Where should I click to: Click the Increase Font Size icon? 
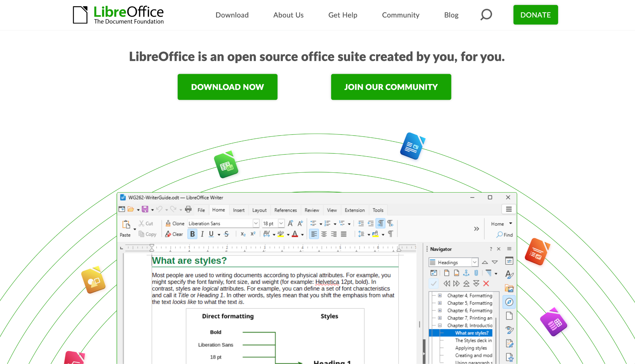pyautogui.click(x=291, y=223)
